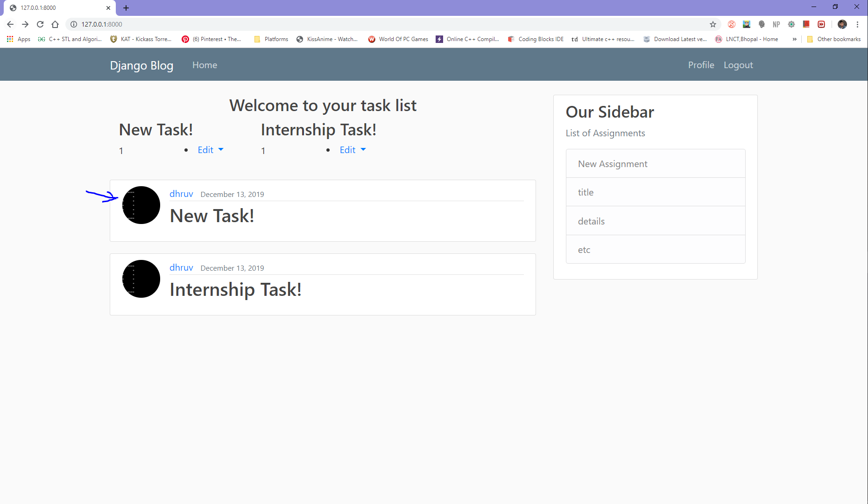
Task: Click the bookmark star icon
Action: pyautogui.click(x=713, y=24)
